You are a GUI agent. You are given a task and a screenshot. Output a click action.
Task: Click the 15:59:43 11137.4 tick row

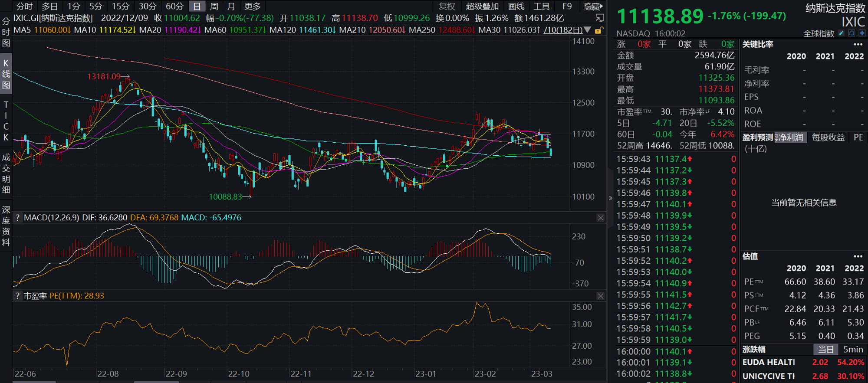tap(676, 159)
